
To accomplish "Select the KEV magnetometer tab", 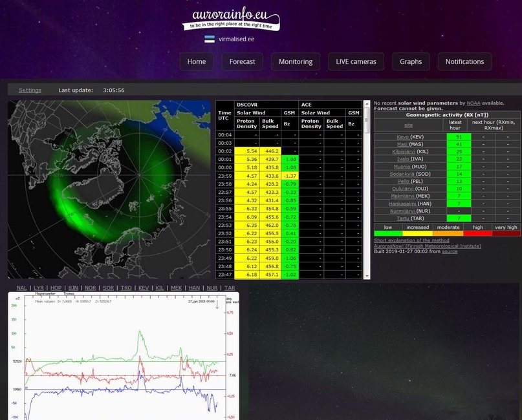I will [x=144, y=288].
